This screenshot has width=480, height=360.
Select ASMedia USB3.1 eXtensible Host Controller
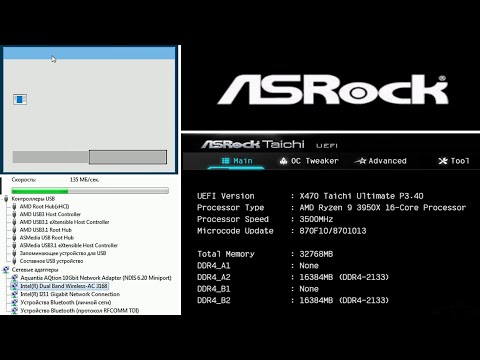pos(69,245)
